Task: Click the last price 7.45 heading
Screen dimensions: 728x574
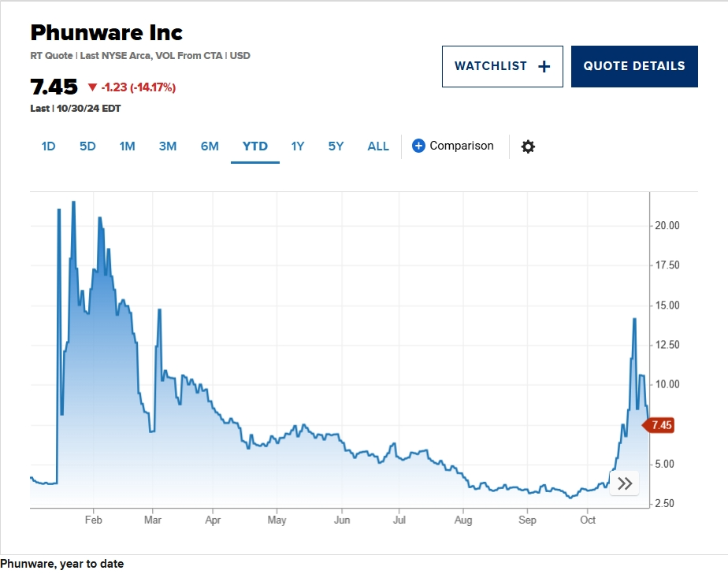Action: (x=54, y=87)
